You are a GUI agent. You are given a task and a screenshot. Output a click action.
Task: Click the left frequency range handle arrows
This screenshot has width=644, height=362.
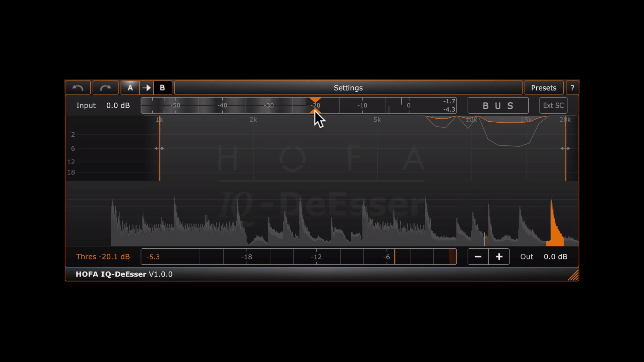159,148
